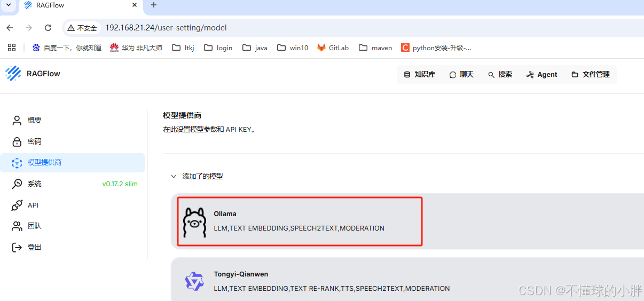Open the 知识库 knowledge base tab
The image size is (644, 301).
pyautogui.click(x=419, y=75)
